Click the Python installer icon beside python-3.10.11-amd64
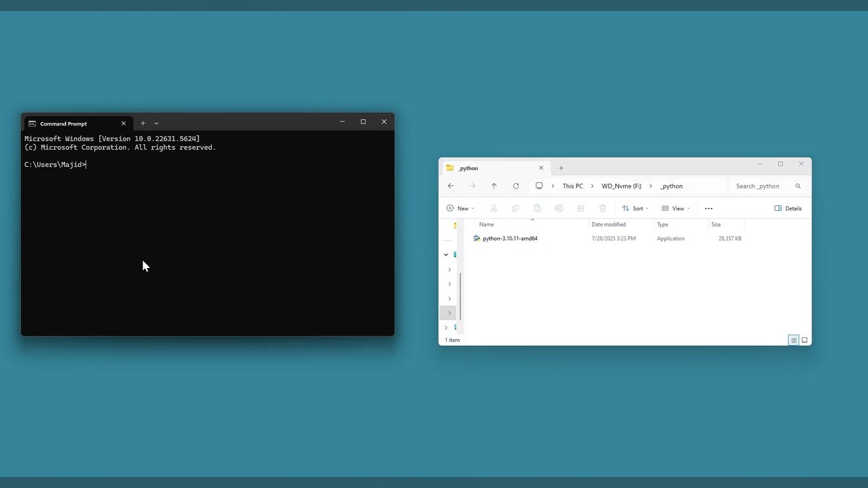 [477, 238]
